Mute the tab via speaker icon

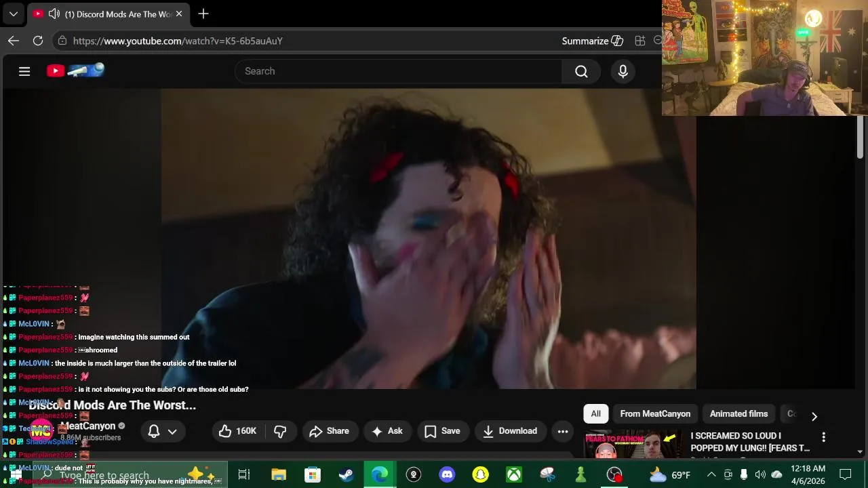pyautogui.click(x=54, y=14)
